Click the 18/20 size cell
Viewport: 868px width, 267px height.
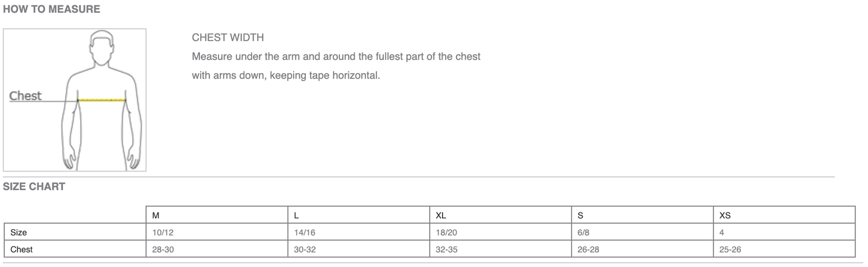coord(446,232)
